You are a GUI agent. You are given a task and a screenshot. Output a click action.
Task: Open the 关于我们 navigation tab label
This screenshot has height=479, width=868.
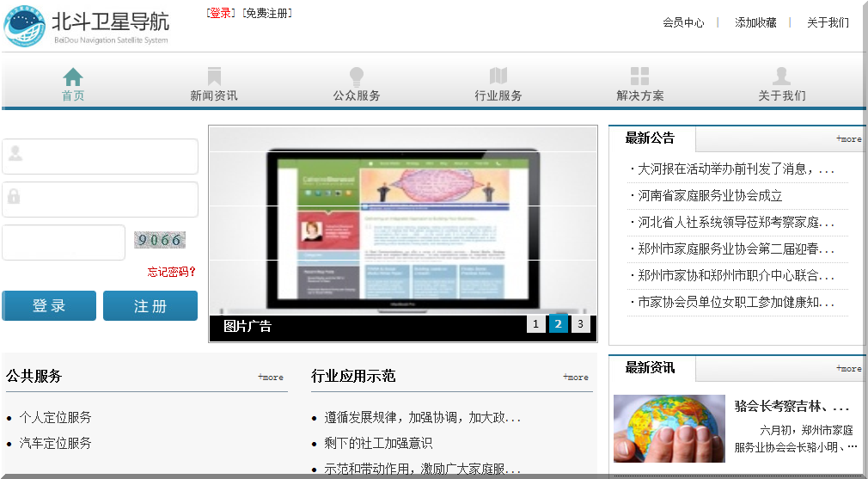coord(782,95)
